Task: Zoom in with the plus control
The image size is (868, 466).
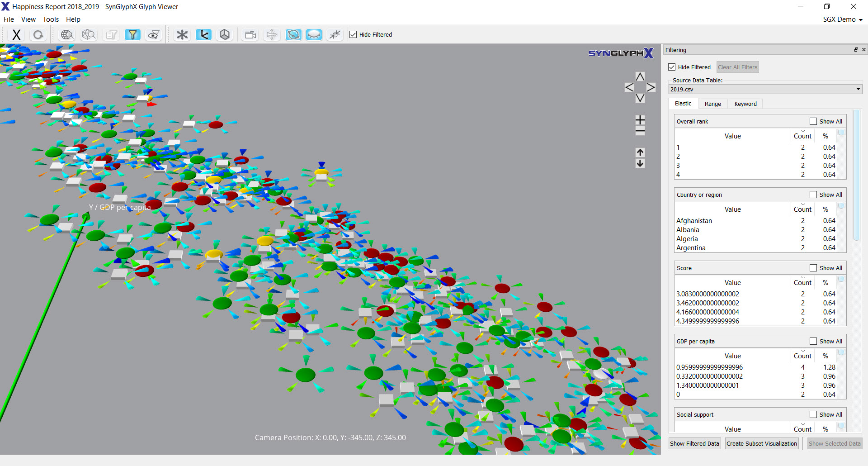Action: click(640, 120)
